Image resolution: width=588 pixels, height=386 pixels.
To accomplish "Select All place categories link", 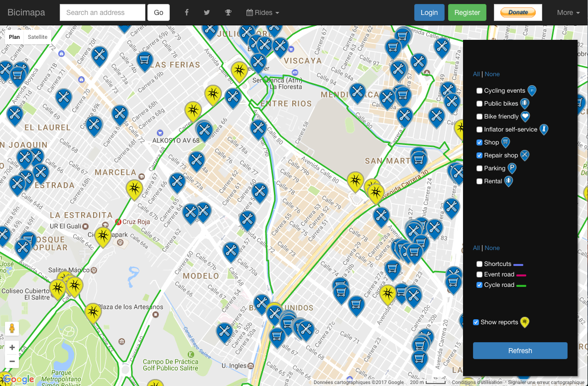I will click(476, 74).
